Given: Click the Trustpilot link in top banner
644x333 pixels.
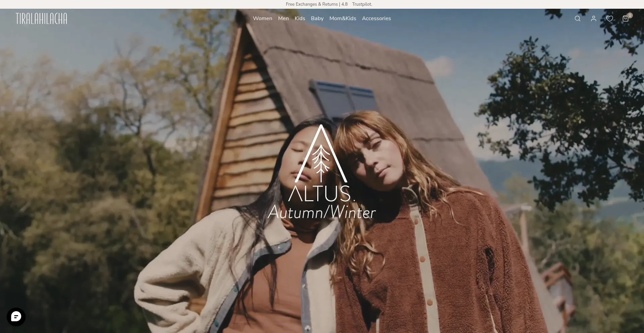Looking at the screenshot, I should pyautogui.click(x=362, y=4).
